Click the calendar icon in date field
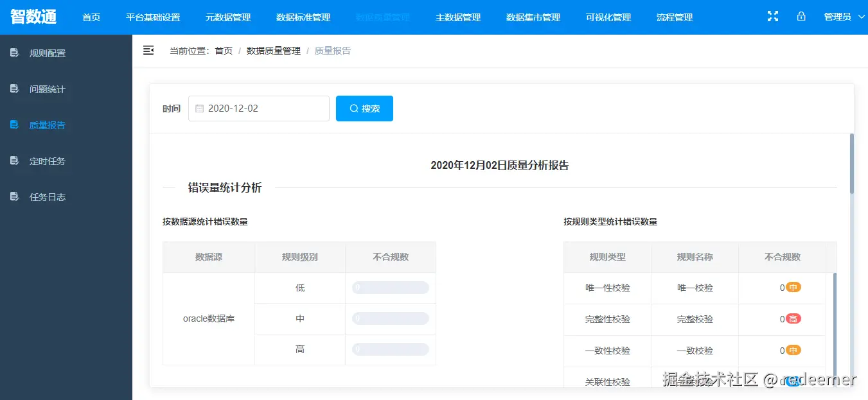868x400 pixels. [199, 109]
